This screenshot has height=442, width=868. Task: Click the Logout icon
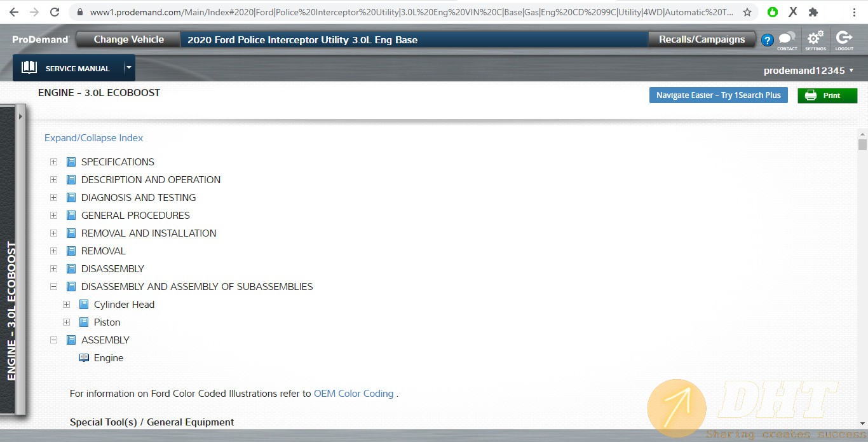pos(844,39)
